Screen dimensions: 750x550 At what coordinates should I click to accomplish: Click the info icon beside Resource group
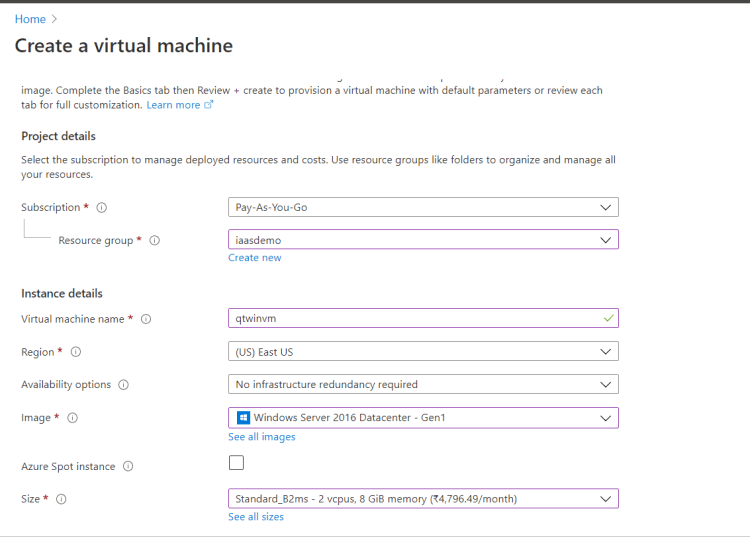[155, 240]
